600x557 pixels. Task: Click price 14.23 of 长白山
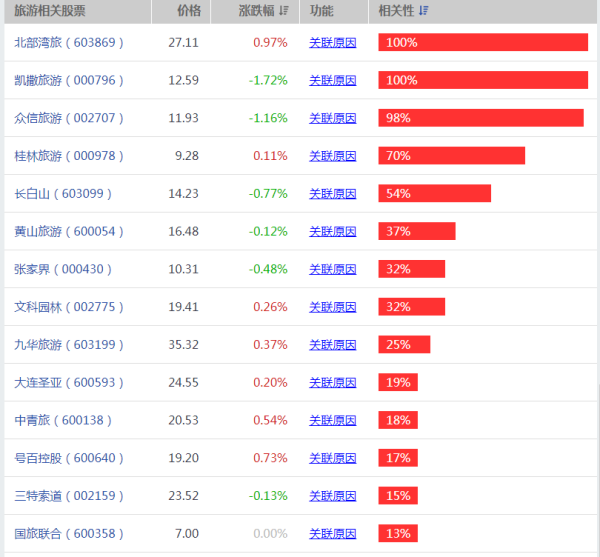184,194
